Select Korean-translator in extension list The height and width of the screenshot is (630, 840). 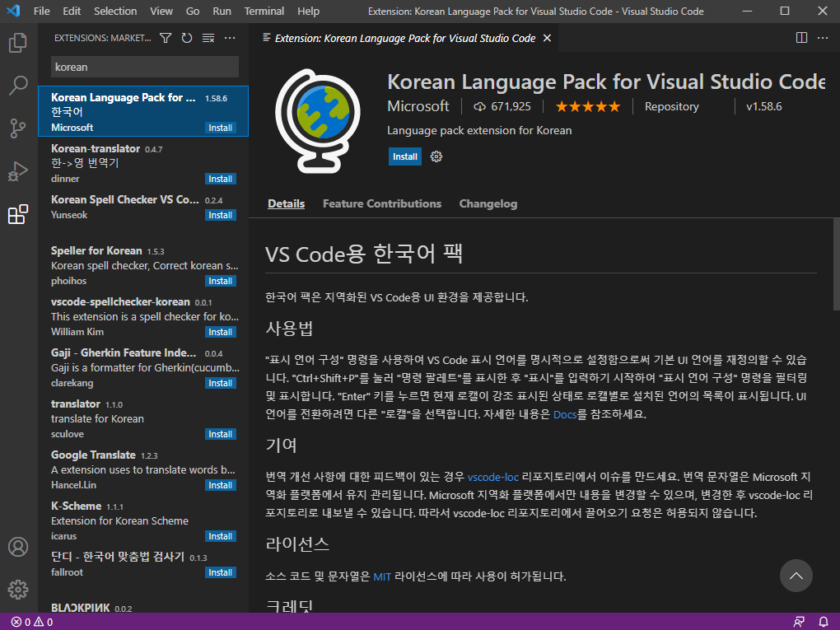tap(143, 163)
